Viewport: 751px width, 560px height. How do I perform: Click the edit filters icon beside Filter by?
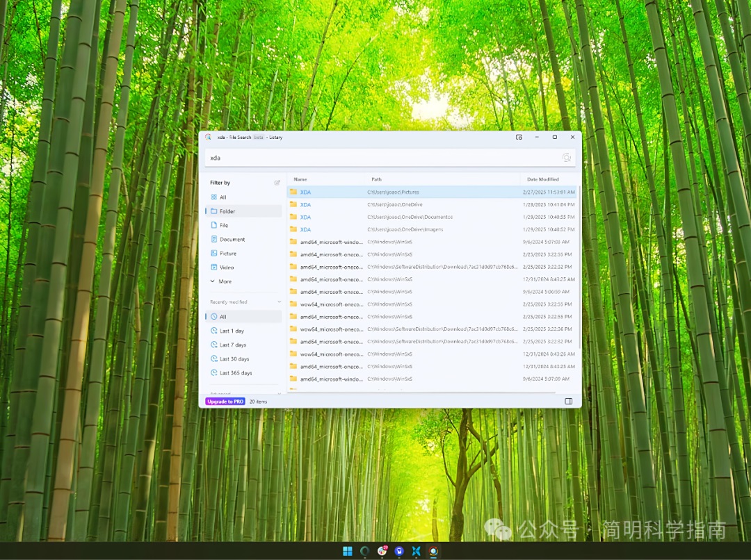tap(277, 183)
